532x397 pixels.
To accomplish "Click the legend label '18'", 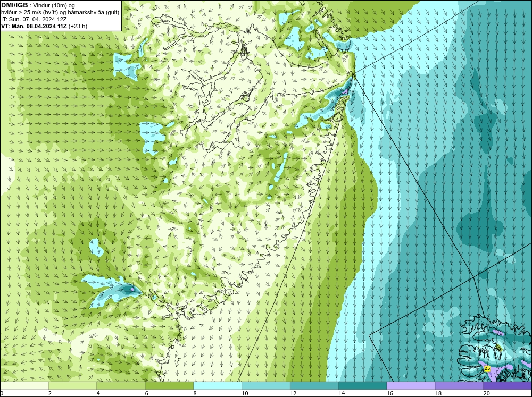I will pyautogui.click(x=438, y=393).
